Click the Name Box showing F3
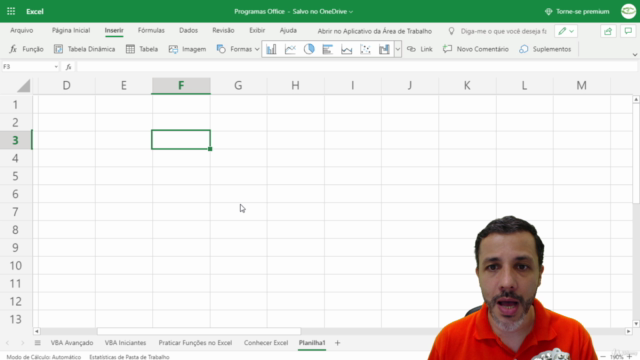640x360 pixels. point(27,67)
